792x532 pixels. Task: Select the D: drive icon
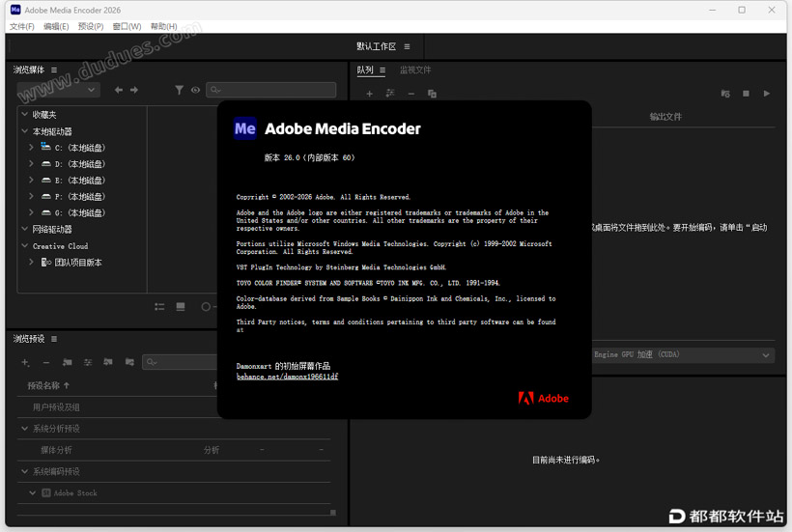(x=46, y=163)
